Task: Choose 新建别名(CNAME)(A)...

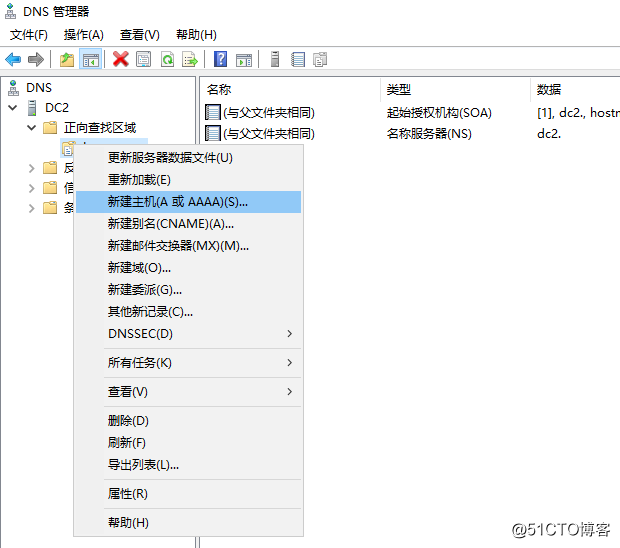Action: tap(189, 224)
